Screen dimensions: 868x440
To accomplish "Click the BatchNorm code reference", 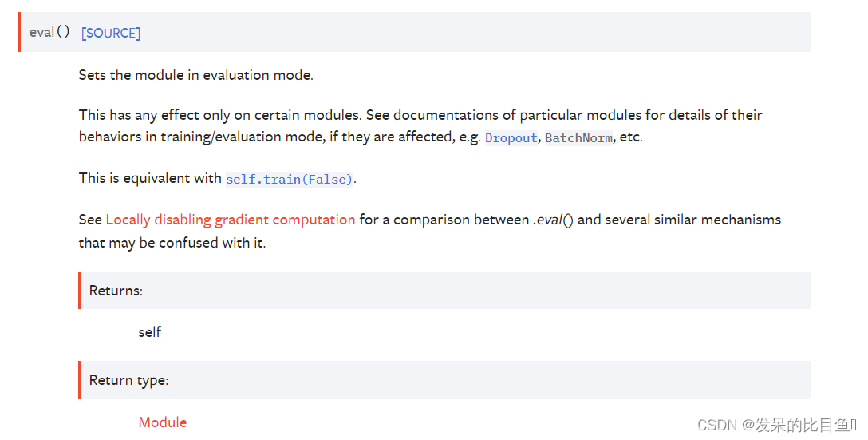I will point(578,137).
